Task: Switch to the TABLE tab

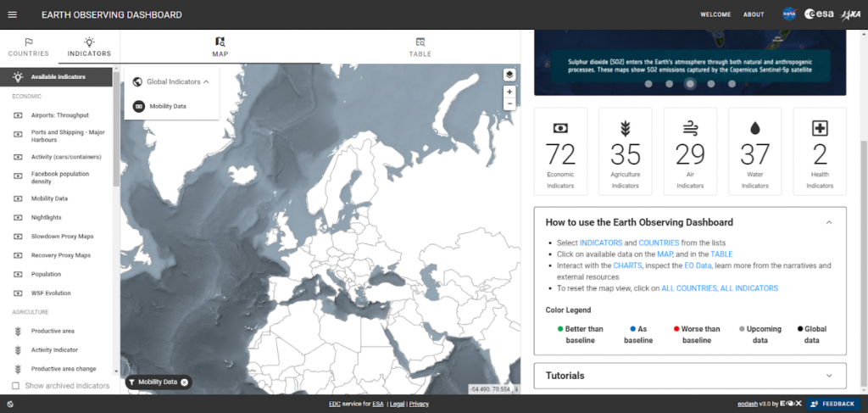Action: click(420, 47)
